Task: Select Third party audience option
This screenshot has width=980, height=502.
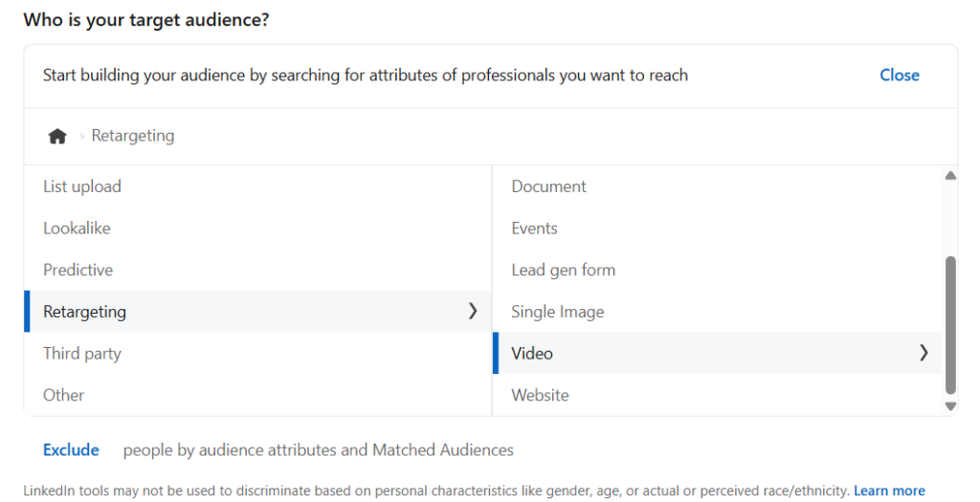Action: (x=257, y=353)
